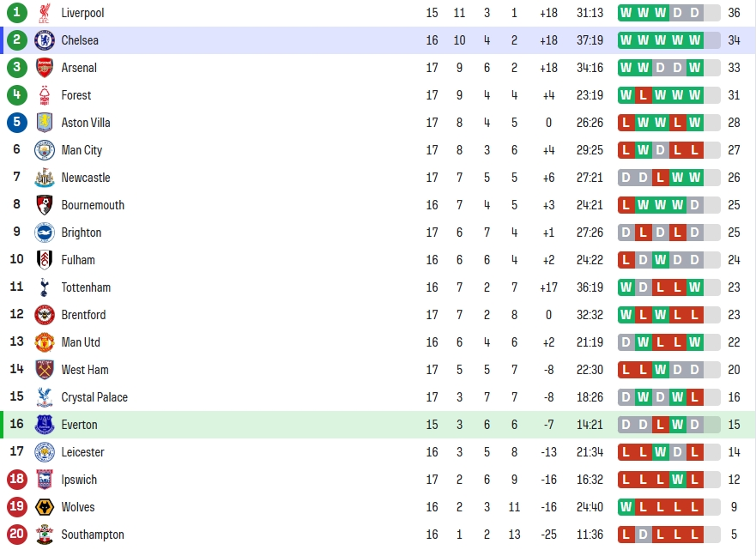This screenshot has width=756, height=556.
Task: Select the Everton row name
Action: click(x=79, y=425)
